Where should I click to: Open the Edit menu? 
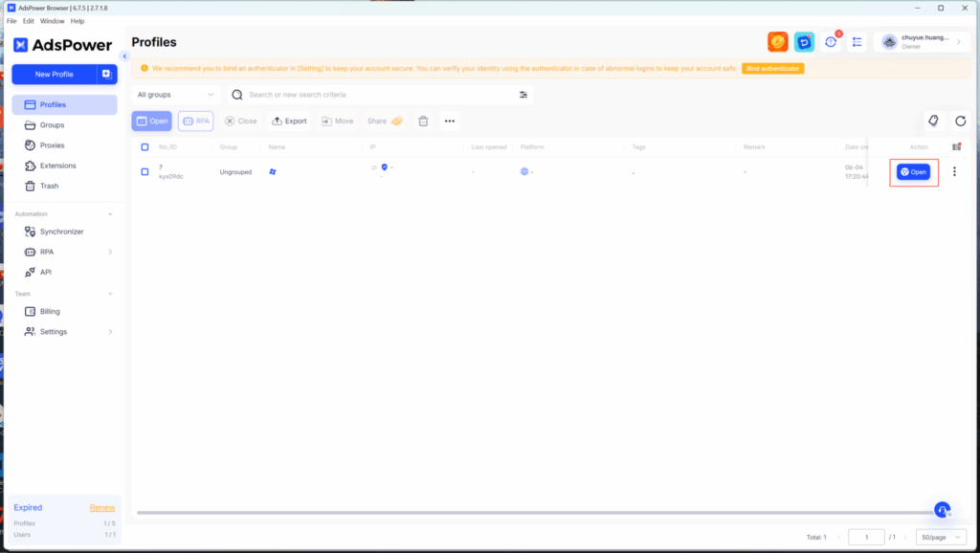point(28,21)
